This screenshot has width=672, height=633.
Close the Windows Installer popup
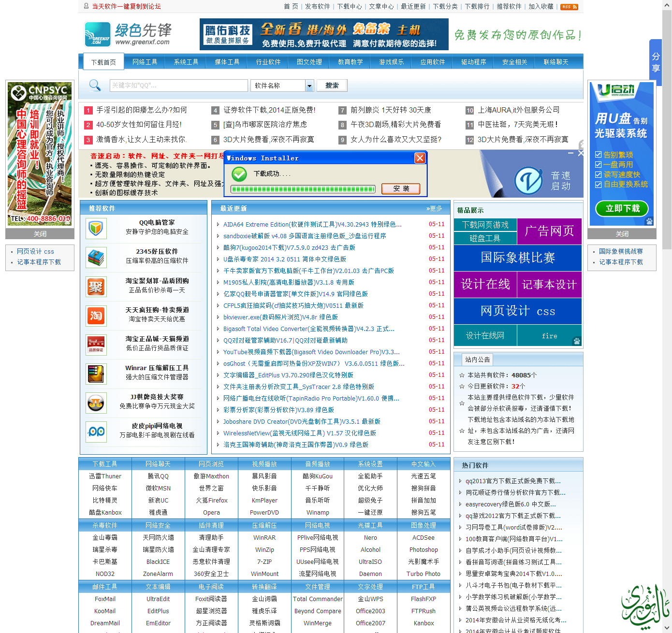point(420,158)
